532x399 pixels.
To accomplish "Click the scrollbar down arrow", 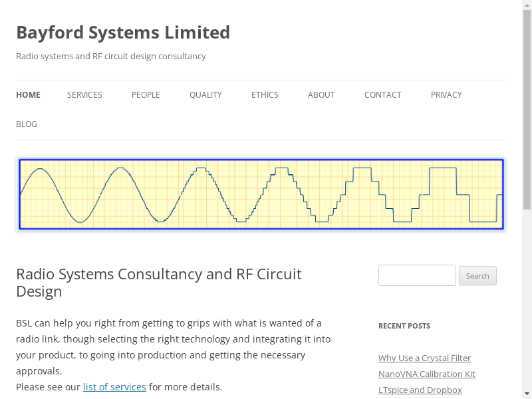I will coord(527,394).
